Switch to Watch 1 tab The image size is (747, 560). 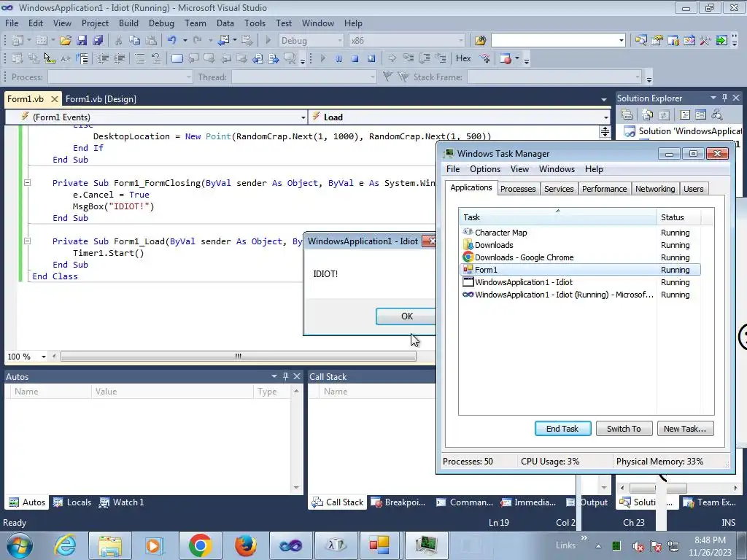[121, 502]
